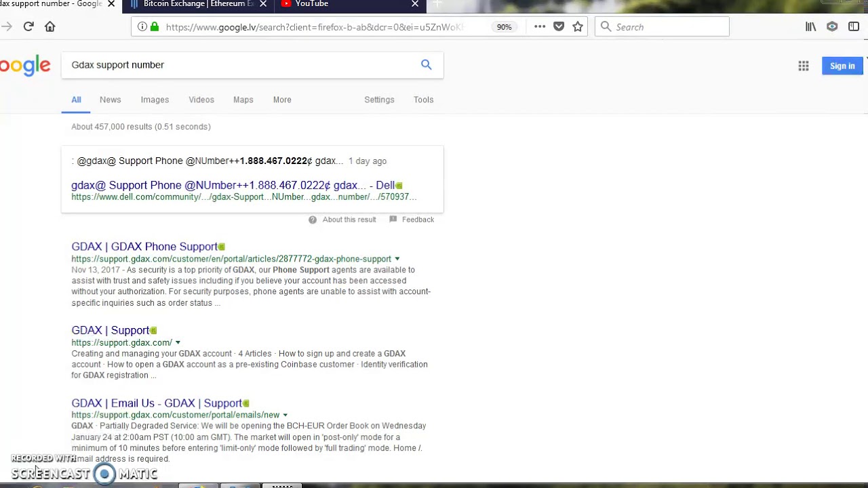
Task: Click the blue Sign in button
Action: [842, 66]
